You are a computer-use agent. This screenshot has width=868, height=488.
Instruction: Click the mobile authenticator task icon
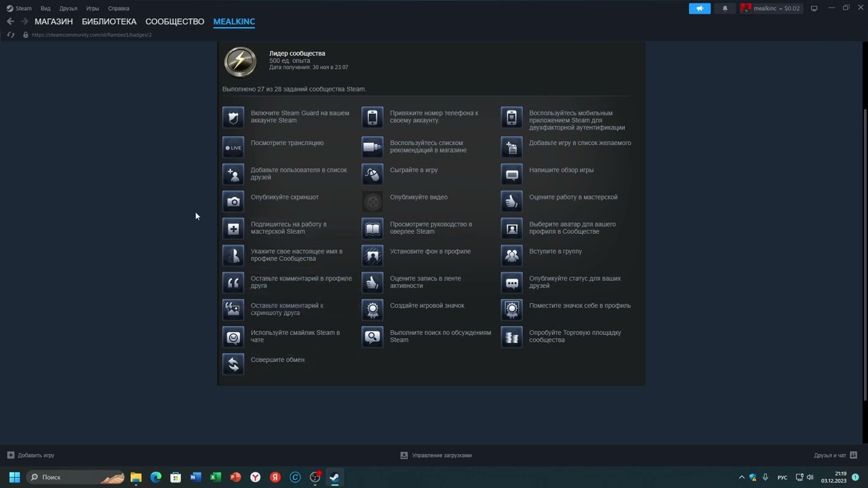click(x=512, y=117)
